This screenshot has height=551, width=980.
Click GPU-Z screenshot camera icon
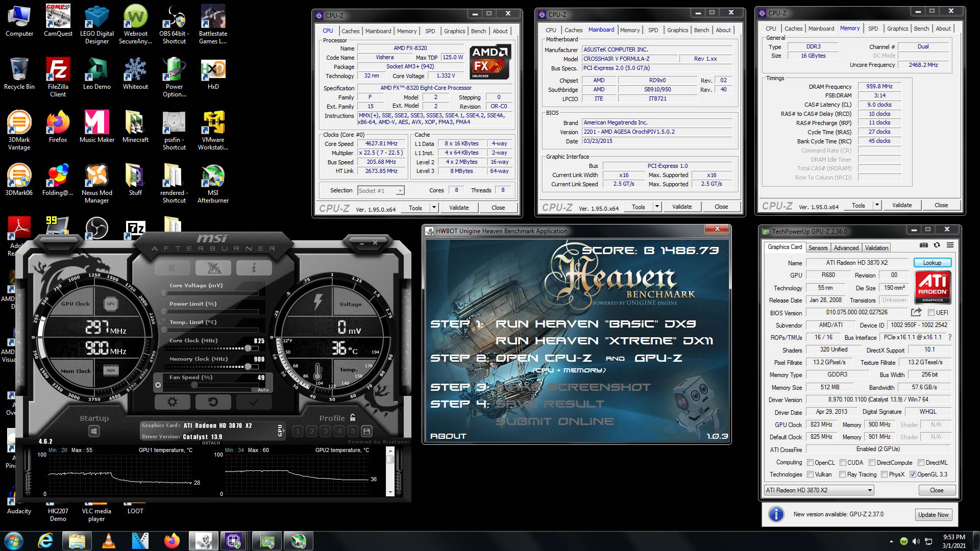pos(923,245)
